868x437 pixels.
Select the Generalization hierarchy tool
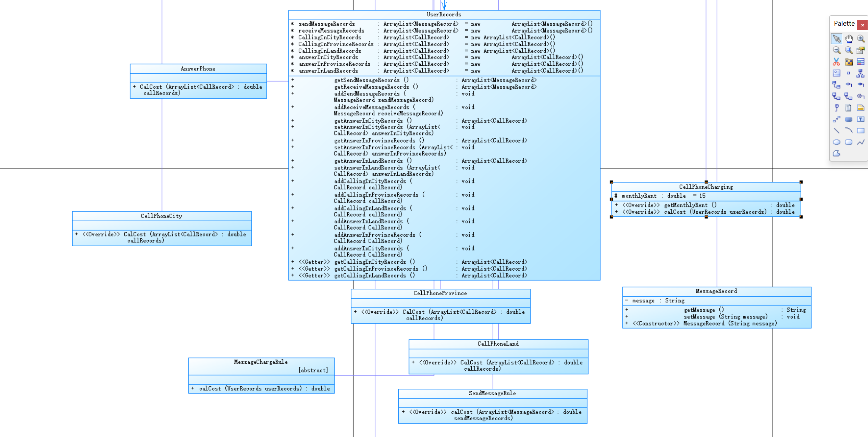pos(860,73)
